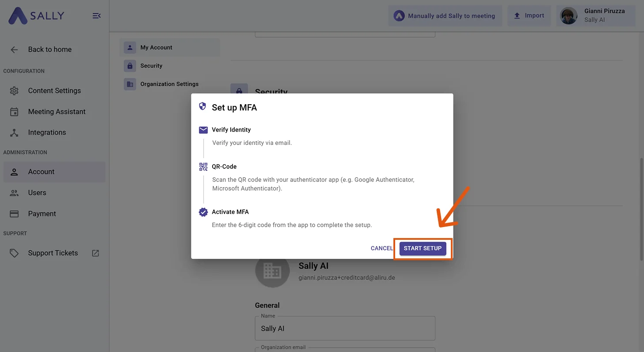Image resolution: width=644 pixels, height=352 pixels.
Task: Click the external link icon beside Support Tickets
Action: (x=95, y=253)
